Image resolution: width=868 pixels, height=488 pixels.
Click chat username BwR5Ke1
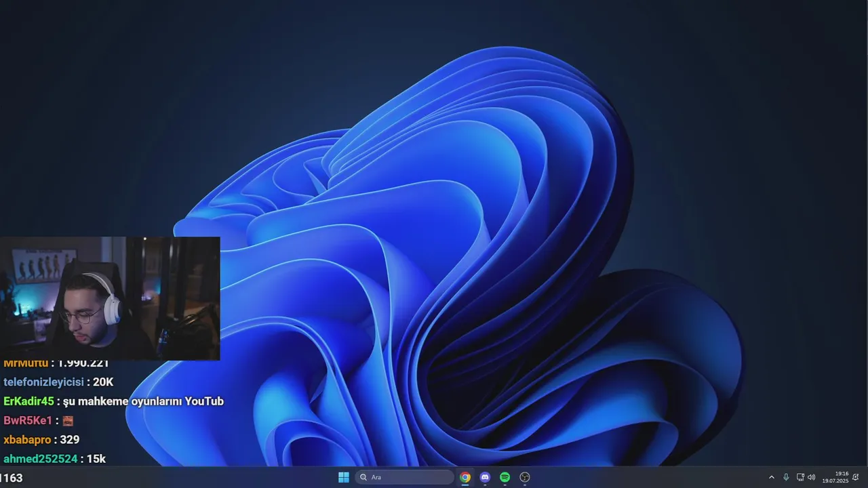(x=28, y=420)
